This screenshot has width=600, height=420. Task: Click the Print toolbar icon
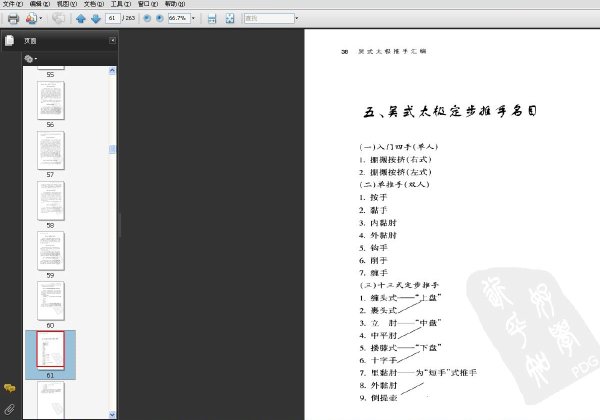(13, 18)
